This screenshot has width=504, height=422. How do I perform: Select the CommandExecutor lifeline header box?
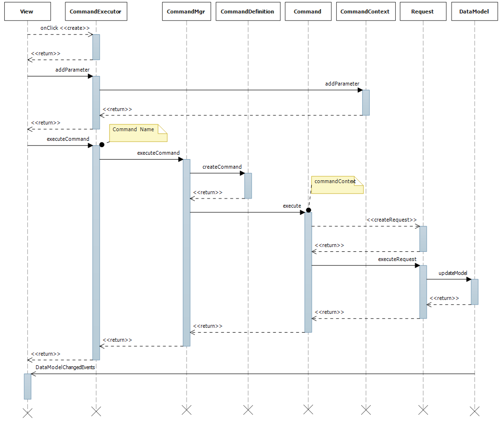point(96,12)
